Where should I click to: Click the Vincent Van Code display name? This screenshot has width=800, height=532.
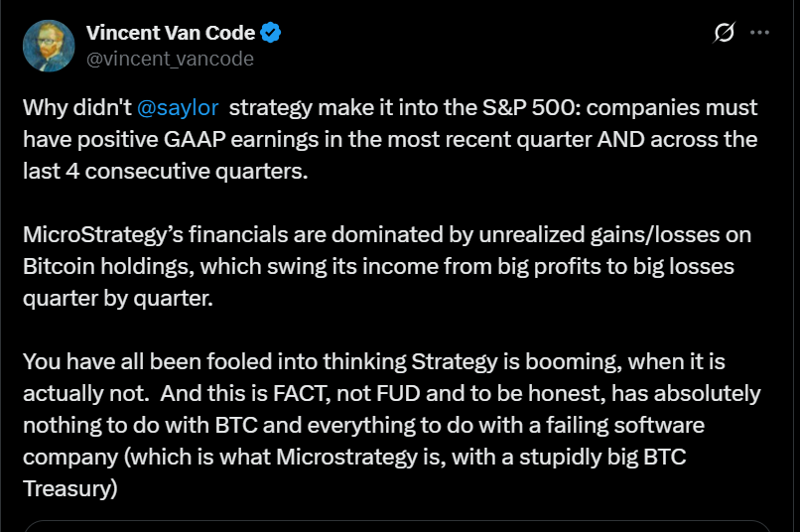click(x=171, y=33)
